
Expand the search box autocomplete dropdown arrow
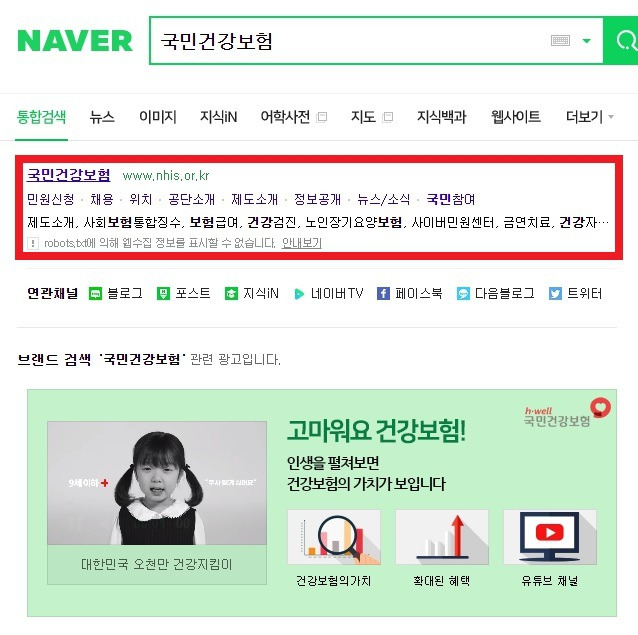pyautogui.click(x=586, y=41)
